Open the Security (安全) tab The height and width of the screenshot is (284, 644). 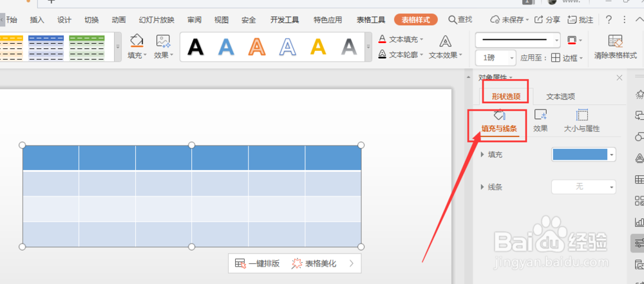[x=249, y=20]
